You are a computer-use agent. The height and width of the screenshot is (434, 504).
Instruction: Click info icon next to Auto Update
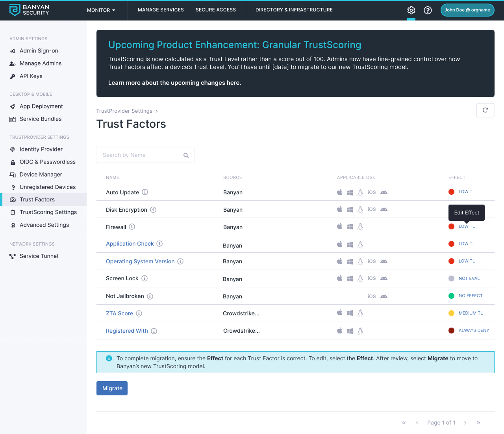pos(145,192)
